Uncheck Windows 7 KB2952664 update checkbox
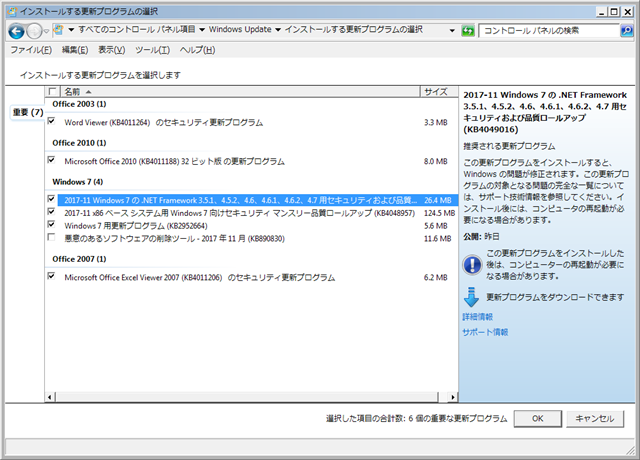This screenshot has height=460, width=640. 51,224
